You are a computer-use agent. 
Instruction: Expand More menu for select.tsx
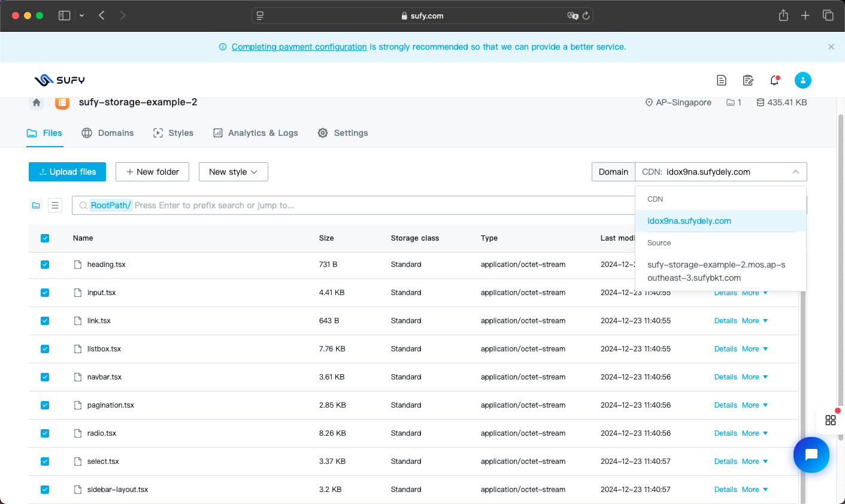click(755, 462)
